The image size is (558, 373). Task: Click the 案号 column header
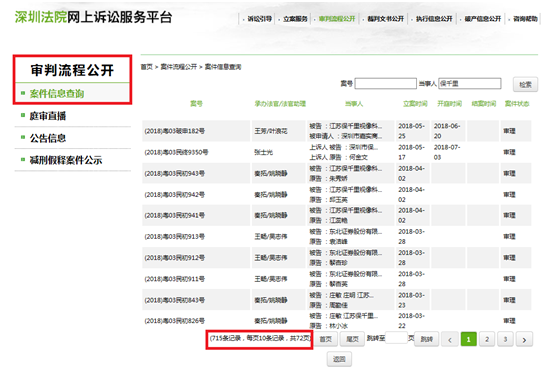(196, 104)
